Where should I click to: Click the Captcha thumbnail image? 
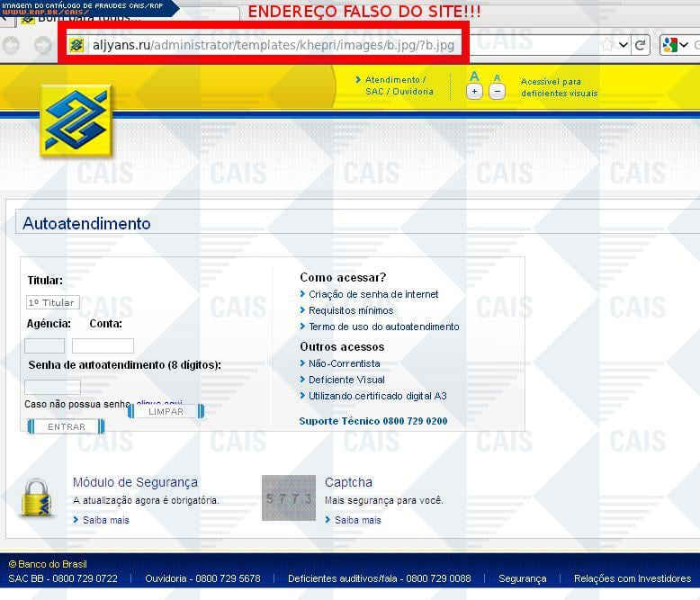pyautogui.click(x=289, y=497)
